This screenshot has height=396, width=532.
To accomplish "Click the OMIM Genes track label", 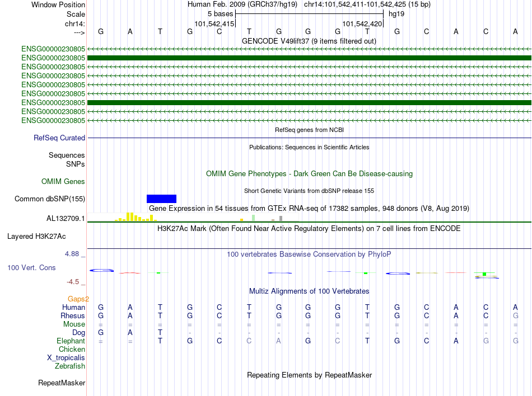I will click(x=63, y=182).
